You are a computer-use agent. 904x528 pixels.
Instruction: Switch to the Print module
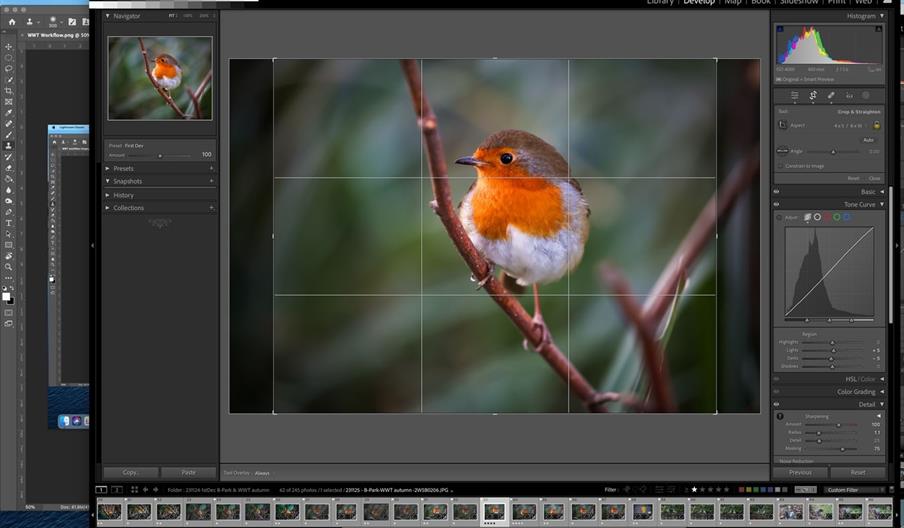pos(837,2)
